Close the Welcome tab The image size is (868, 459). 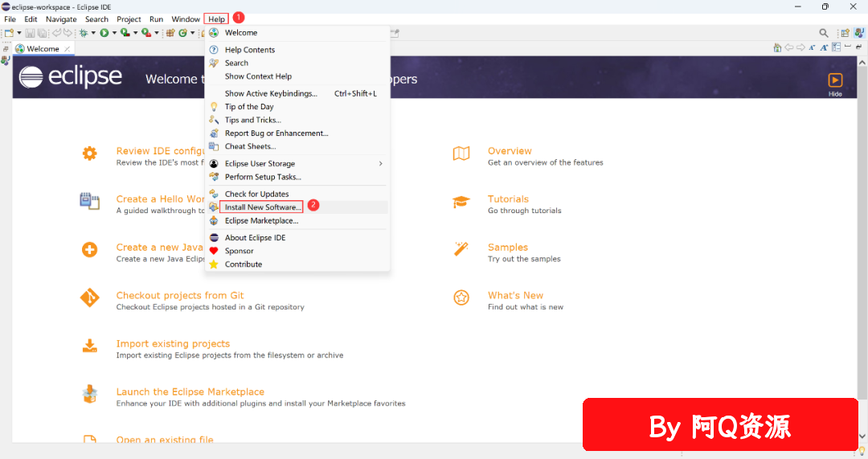click(x=68, y=49)
